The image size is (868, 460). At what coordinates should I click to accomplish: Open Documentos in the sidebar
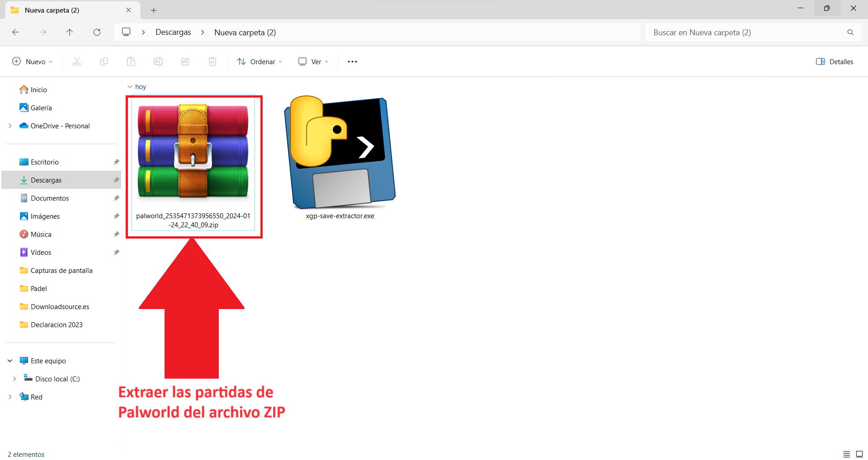pyautogui.click(x=44, y=198)
